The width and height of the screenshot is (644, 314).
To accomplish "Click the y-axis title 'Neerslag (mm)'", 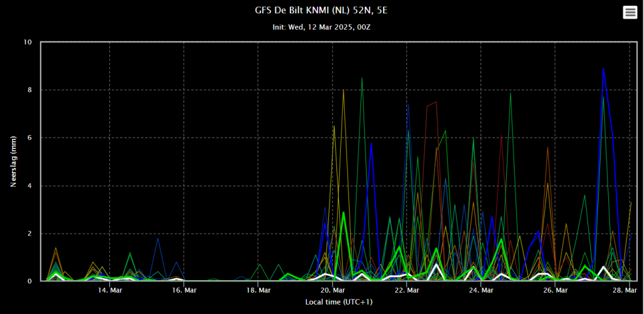I will [13, 162].
